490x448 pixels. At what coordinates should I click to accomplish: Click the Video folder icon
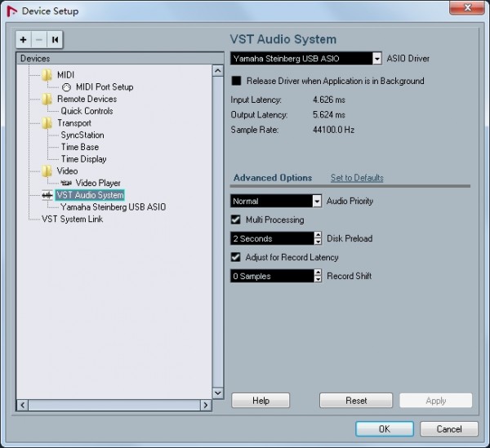click(x=47, y=171)
